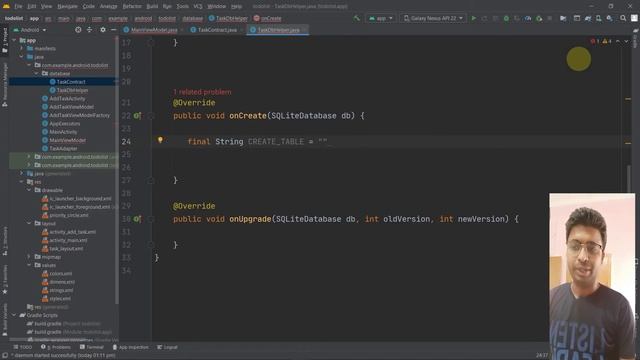The width and height of the screenshot is (640, 360).
Task: Click the Search Everywhere magnifier icon
Action: pyautogui.click(x=623, y=18)
